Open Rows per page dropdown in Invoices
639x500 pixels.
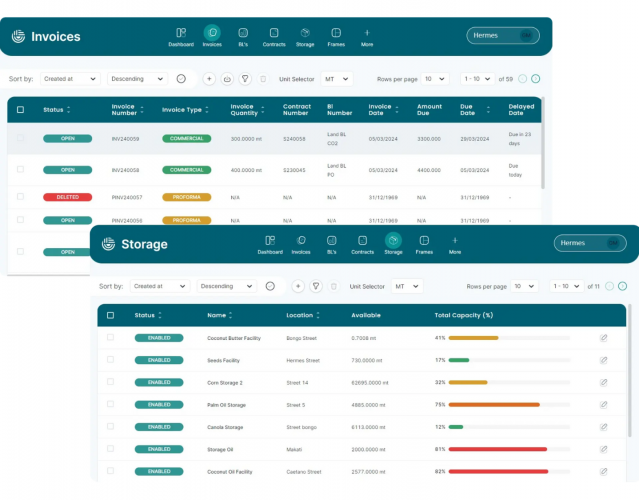[x=435, y=79]
